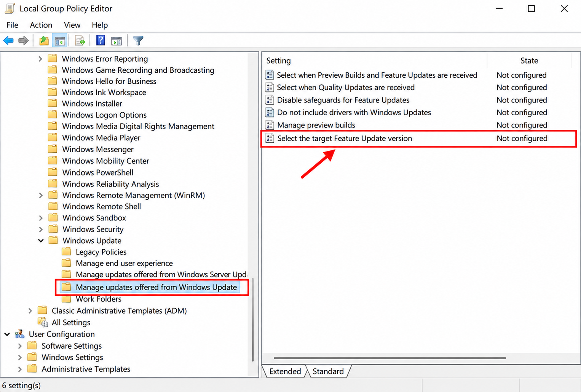The image size is (581, 392).
Task: Click the Filter funnel toolbar icon
Action: click(138, 40)
